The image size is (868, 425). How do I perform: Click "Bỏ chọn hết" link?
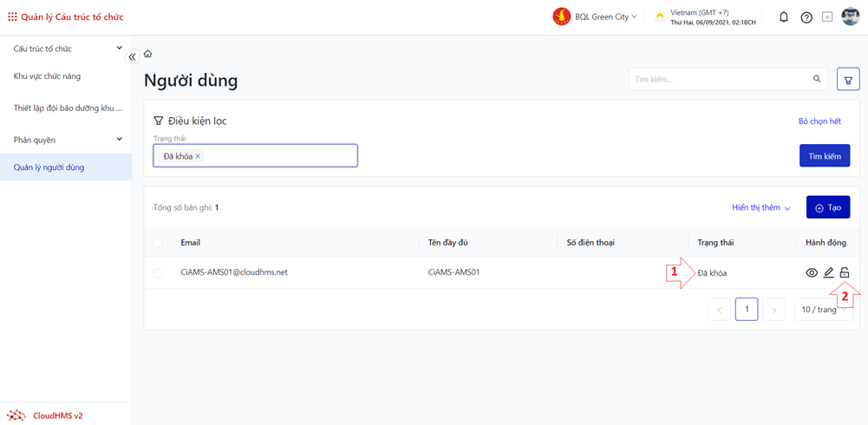(819, 121)
